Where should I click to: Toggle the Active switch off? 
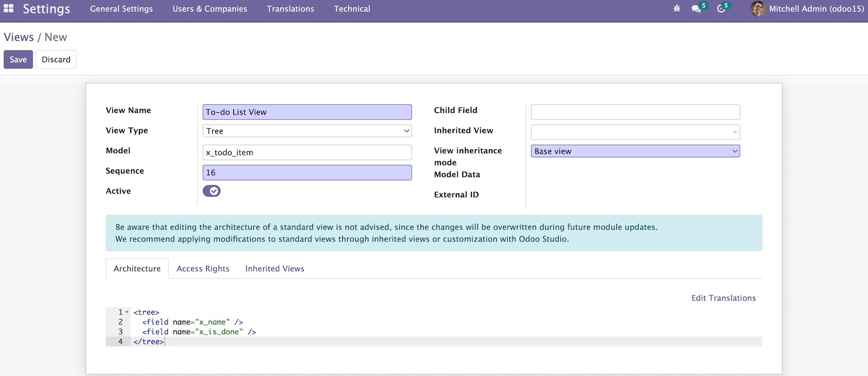[x=212, y=191]
